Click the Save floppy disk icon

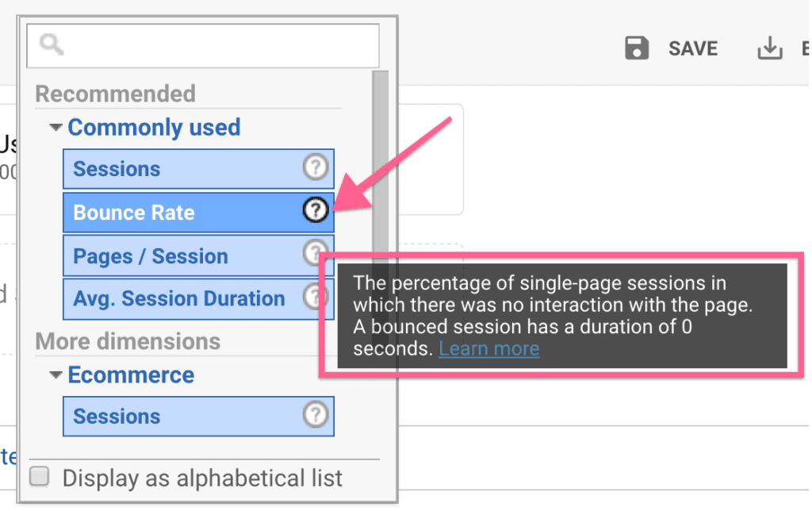(x=637, y=48)
